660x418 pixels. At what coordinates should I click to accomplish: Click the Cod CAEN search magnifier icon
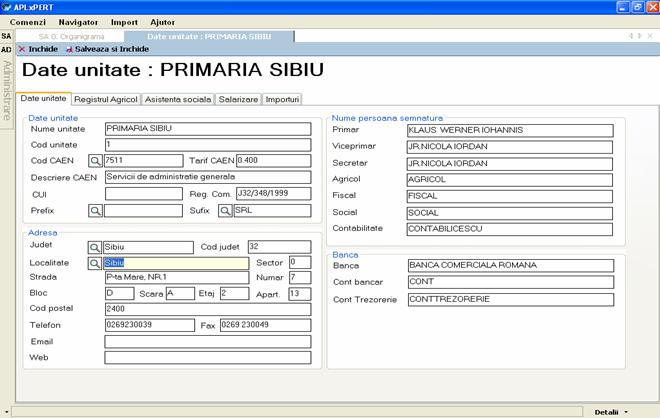point(95,160)
